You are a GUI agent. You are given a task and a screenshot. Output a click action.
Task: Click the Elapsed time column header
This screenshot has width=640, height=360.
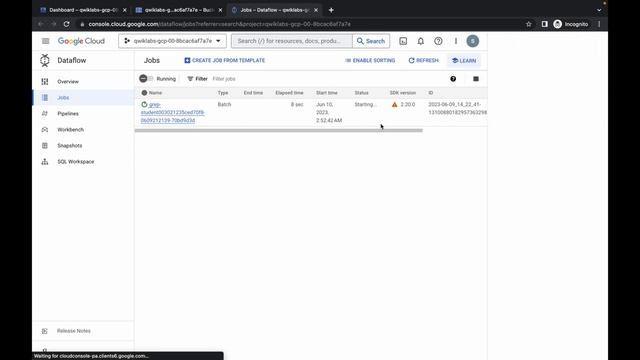[x=289, y=93]
